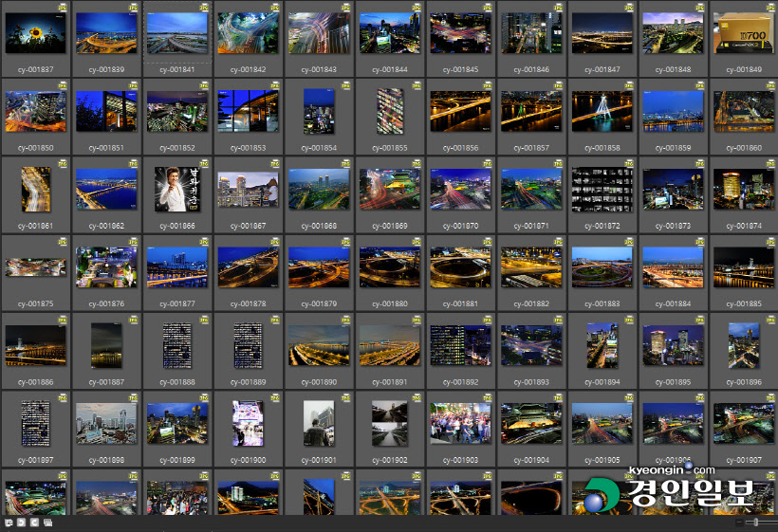The width and height of the screenshot is (778, 532).
Task: Click the rotate right icon in bottom bar
Action: click(x=33, y=523)
